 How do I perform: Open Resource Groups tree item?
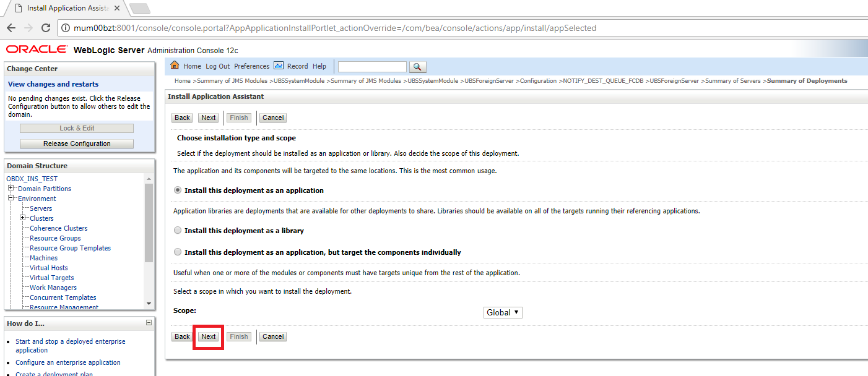pos(55,238)
